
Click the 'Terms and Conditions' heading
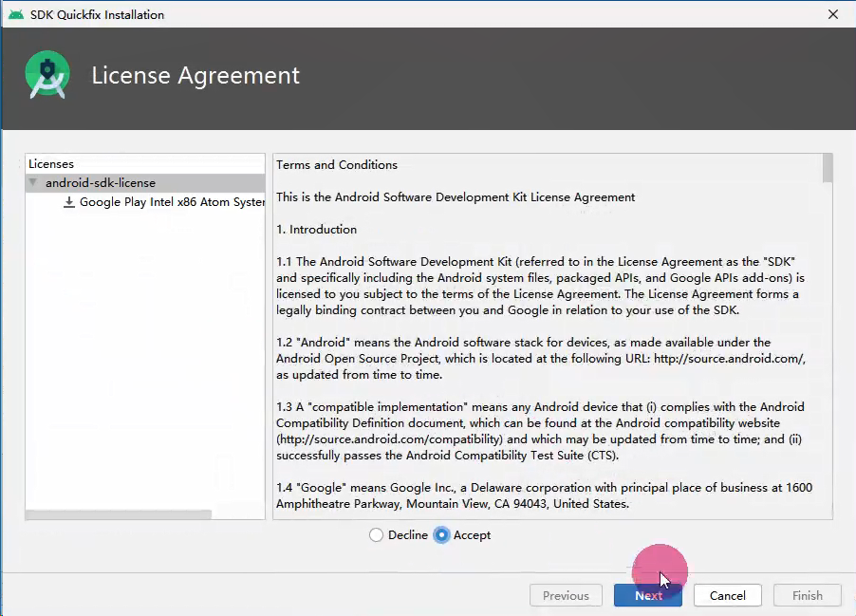[x=337, y=165]
